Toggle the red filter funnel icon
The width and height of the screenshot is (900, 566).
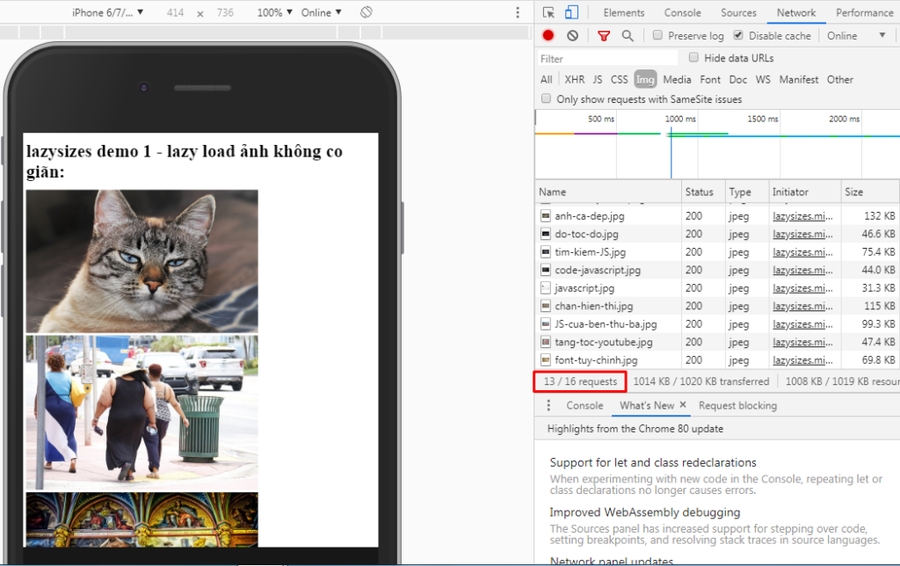(603, 36)
